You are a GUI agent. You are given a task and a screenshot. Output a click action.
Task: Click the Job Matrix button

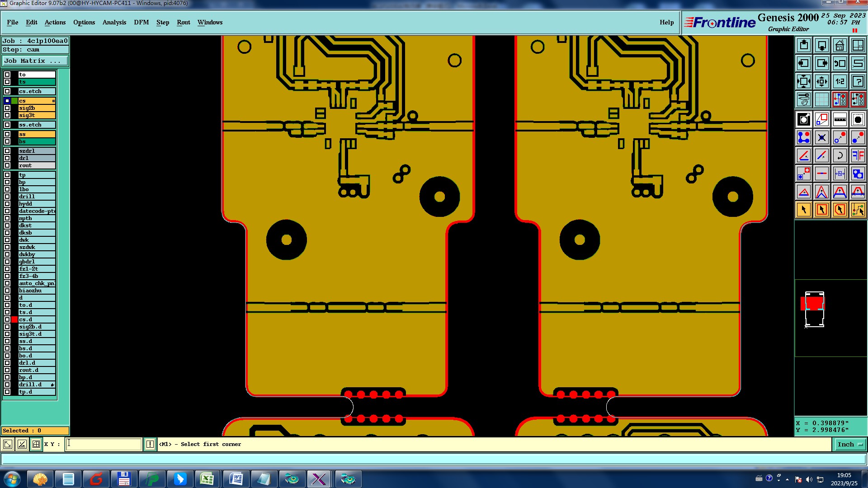[35, 61]
